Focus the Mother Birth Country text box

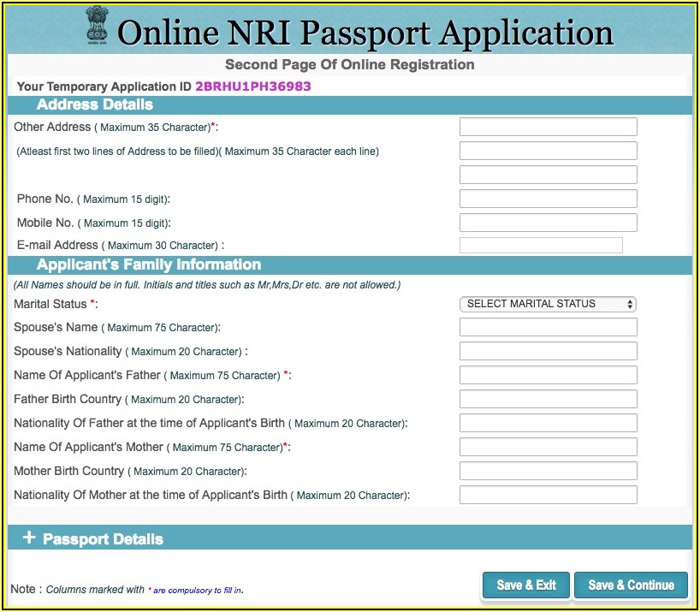click(x=548, y=472)
